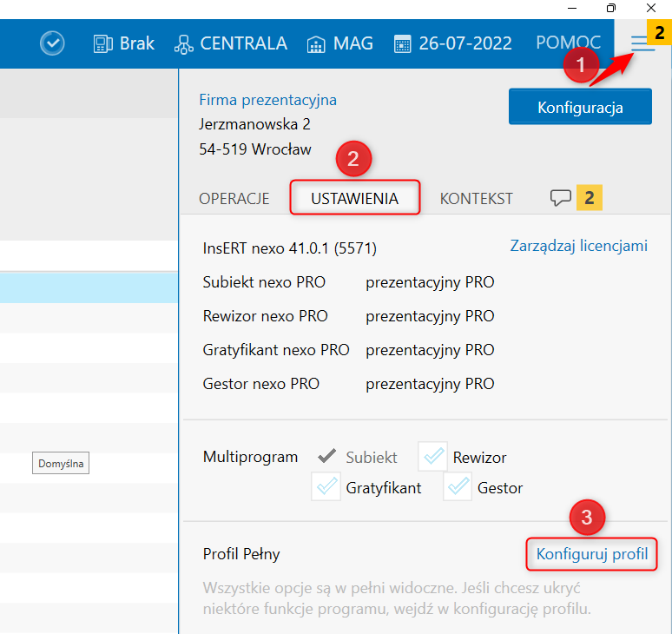Toggle the Subiekt multiprogram checkbox
The height and width of the screenshot is (634, 672).
point(326,456)
